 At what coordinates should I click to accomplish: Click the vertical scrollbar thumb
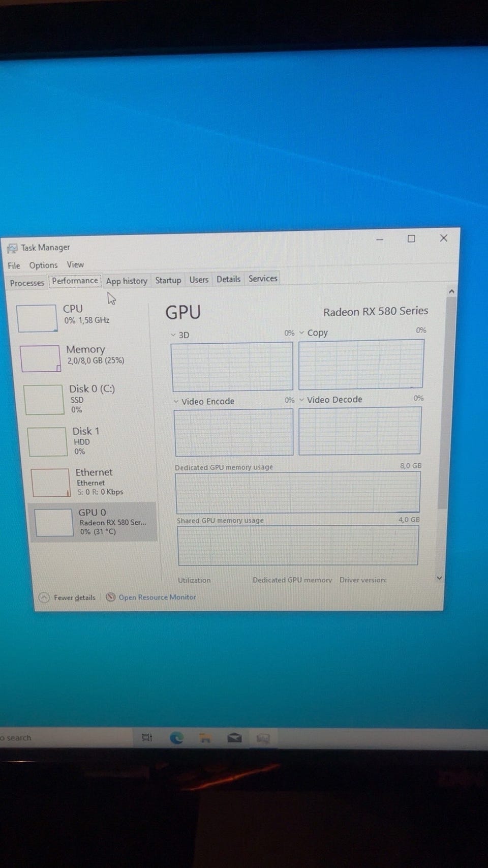(447, 402)
